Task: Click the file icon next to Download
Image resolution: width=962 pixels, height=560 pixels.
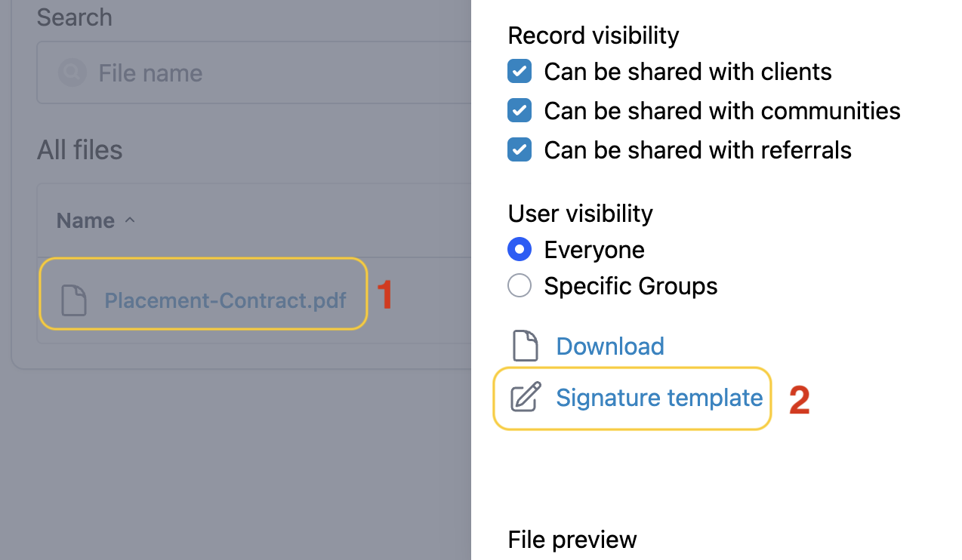Action: pyautogui.click(x=526, y=346)
